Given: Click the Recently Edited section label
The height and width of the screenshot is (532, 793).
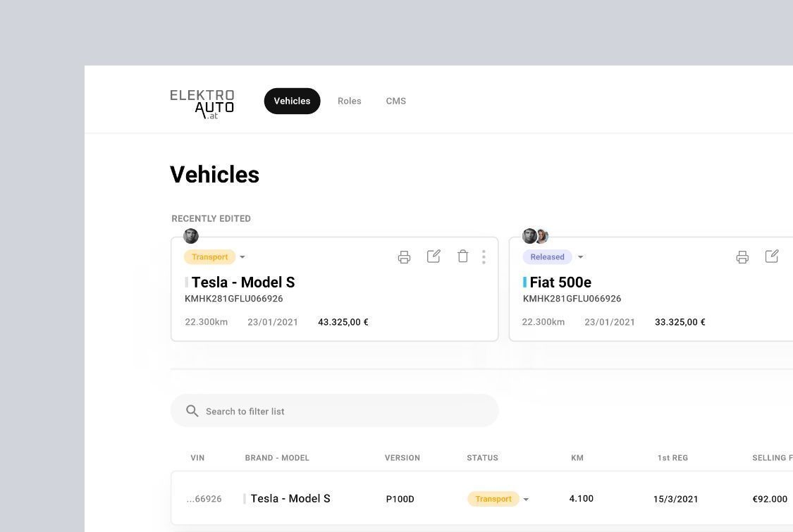Looking at the screenshot, I should [x=211, y=218].
